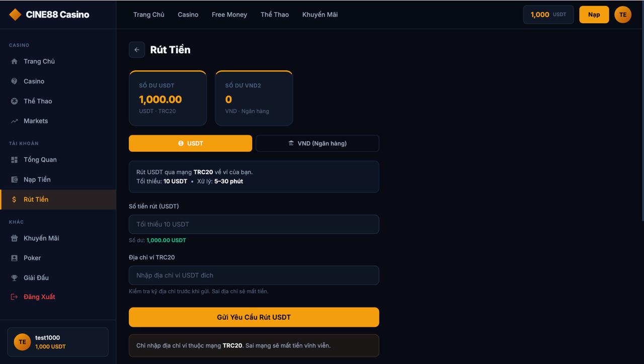The image size is (644, 364).
Task: Open Trang Chủ via sidebar home icon
Action: [x=14, y=61]
